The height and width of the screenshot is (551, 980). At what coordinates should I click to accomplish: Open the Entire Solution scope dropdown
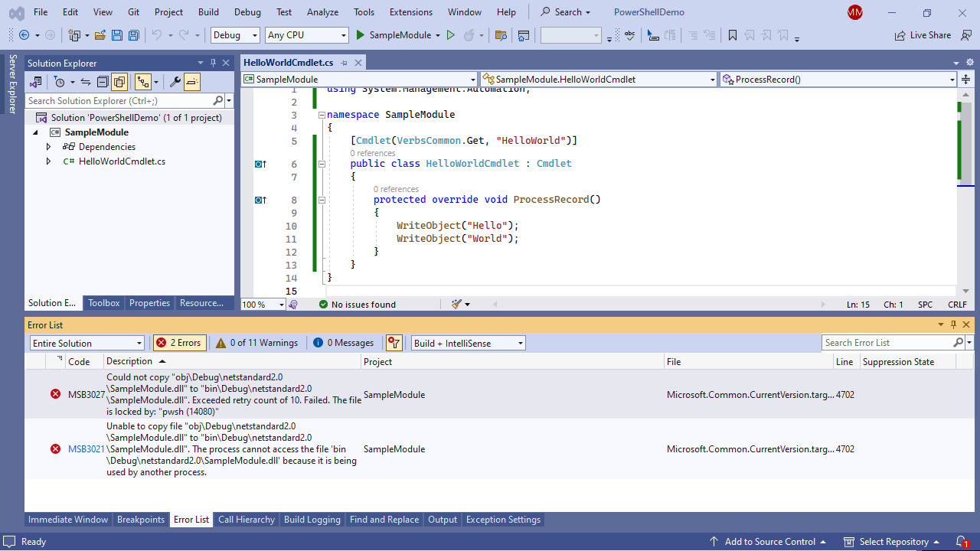coord(87,343)
